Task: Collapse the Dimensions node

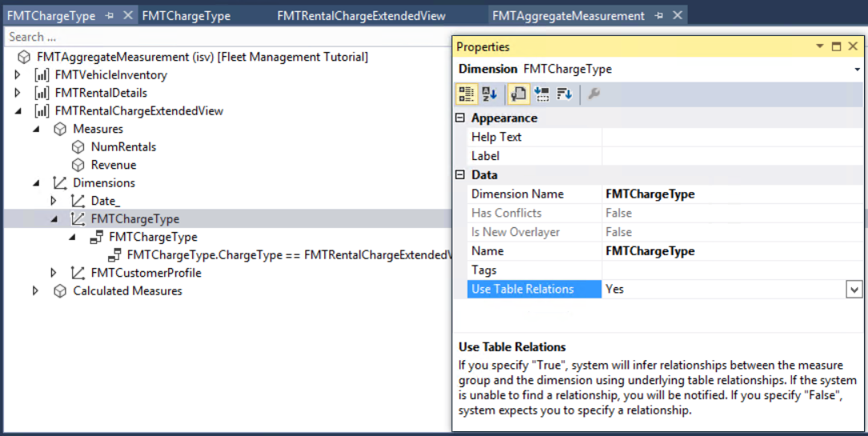Action: tap(37, 183)
